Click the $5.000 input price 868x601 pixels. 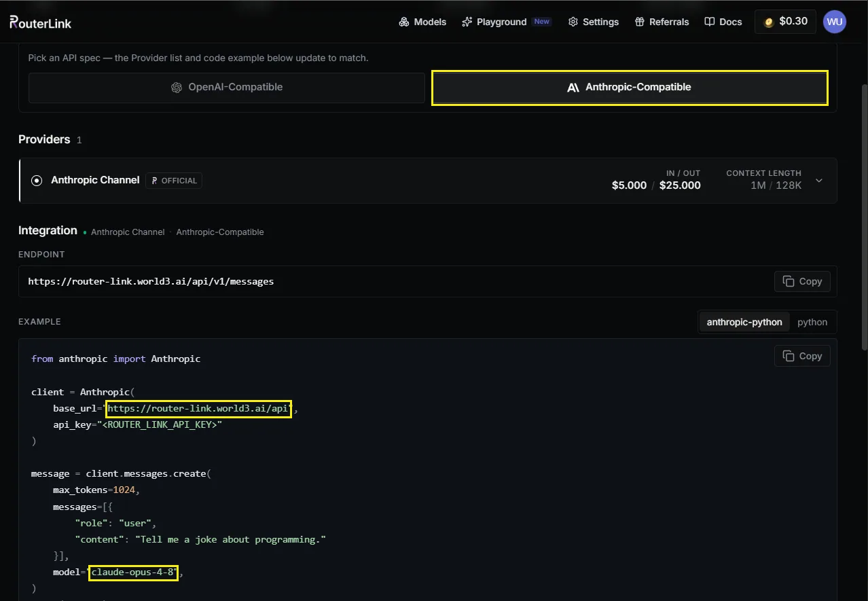629,185
